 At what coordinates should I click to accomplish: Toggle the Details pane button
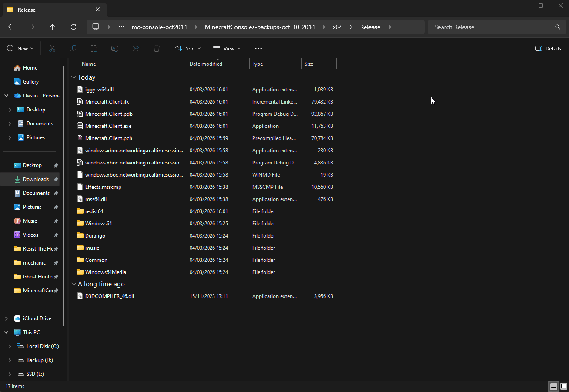pos(548,49)
